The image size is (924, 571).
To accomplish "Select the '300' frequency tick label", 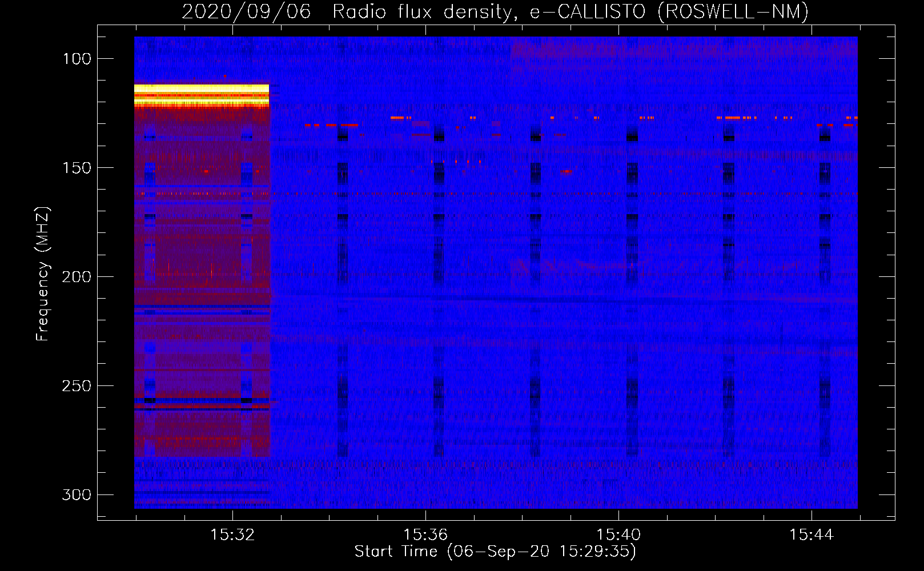I will [x=77, y=494].
